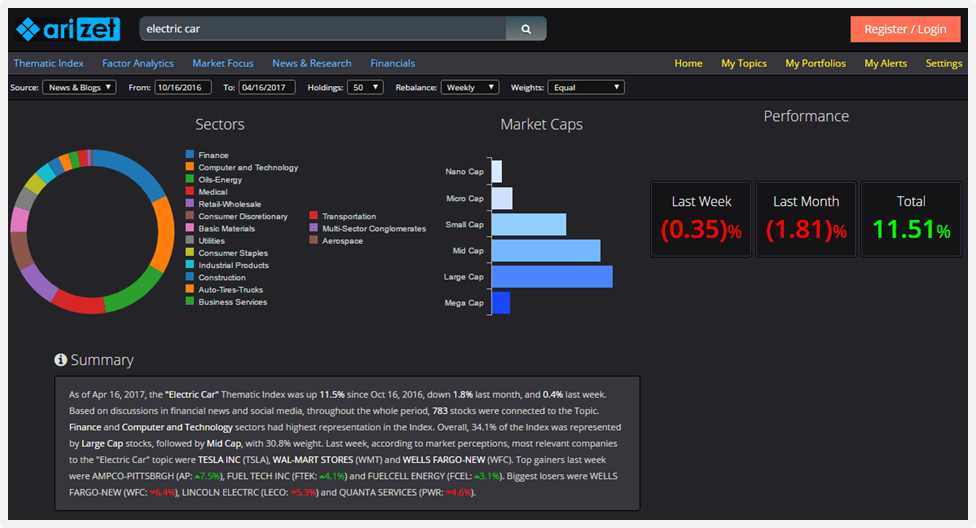Click LINCOLN ELECTRC in the summary
Viewport: 976px width, 528px height.
pos(220,492)
